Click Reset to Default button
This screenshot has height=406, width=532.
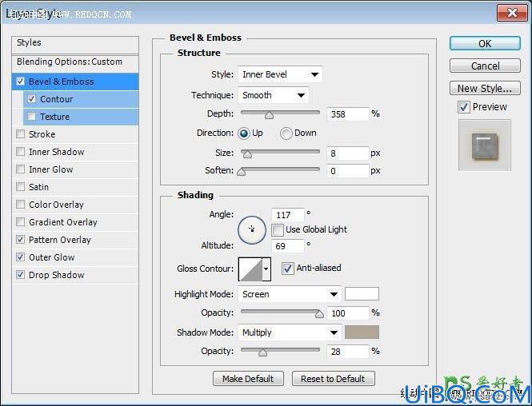pos(333,379)
